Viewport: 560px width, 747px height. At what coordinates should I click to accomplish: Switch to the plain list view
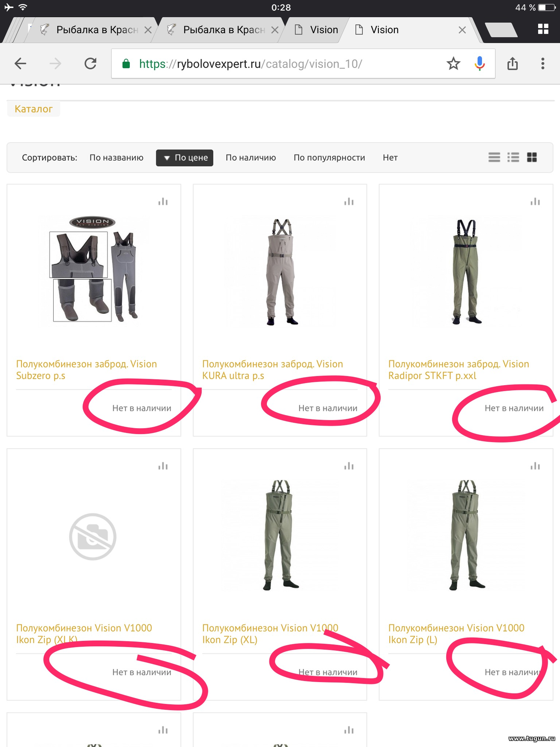pyautogui.click(x=494, y=157)
